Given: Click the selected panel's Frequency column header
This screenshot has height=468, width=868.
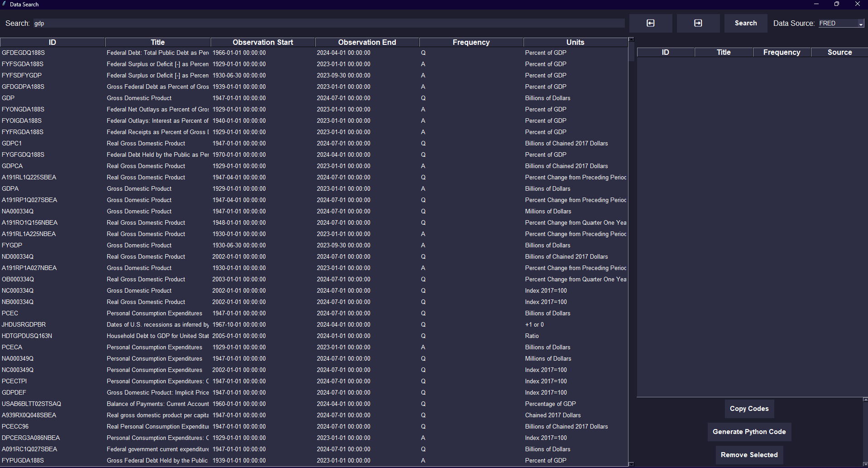Looking at the screenshot, I should (782, 52).
